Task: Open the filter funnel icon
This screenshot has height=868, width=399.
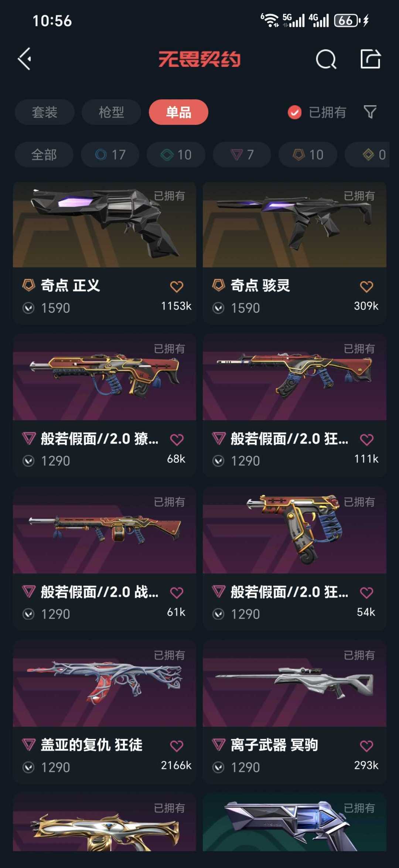Action: point(370,112)
